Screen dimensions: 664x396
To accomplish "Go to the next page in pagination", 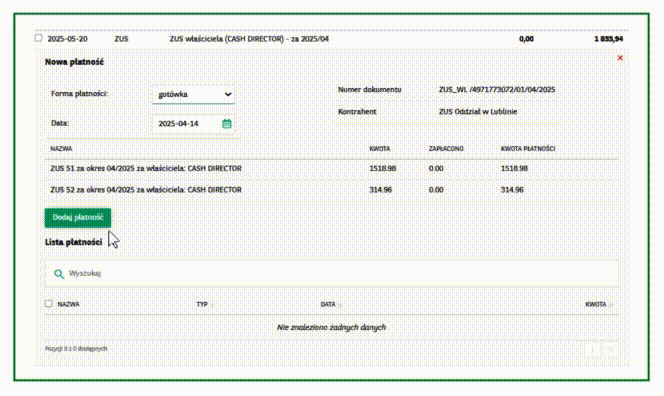I will coord(610,349).
